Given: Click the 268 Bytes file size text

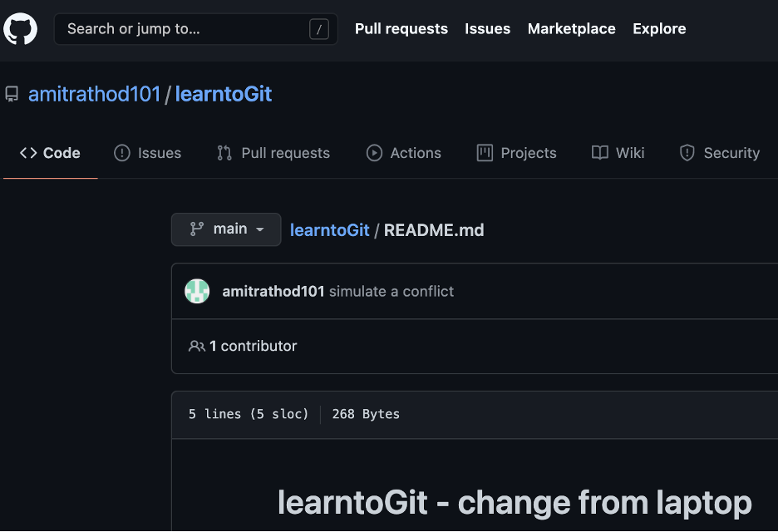Looking at the screenshot, I should (366, 414).
